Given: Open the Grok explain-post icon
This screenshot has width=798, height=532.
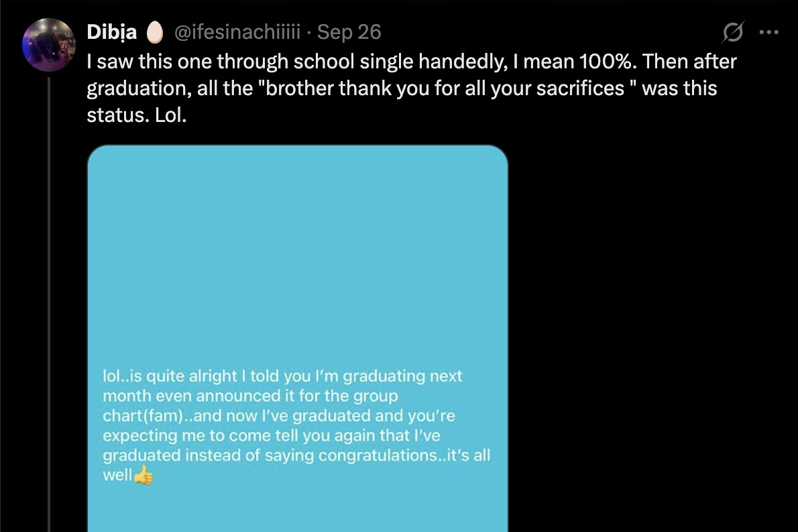Looking at the screenshot, I should tap(733, 31).
